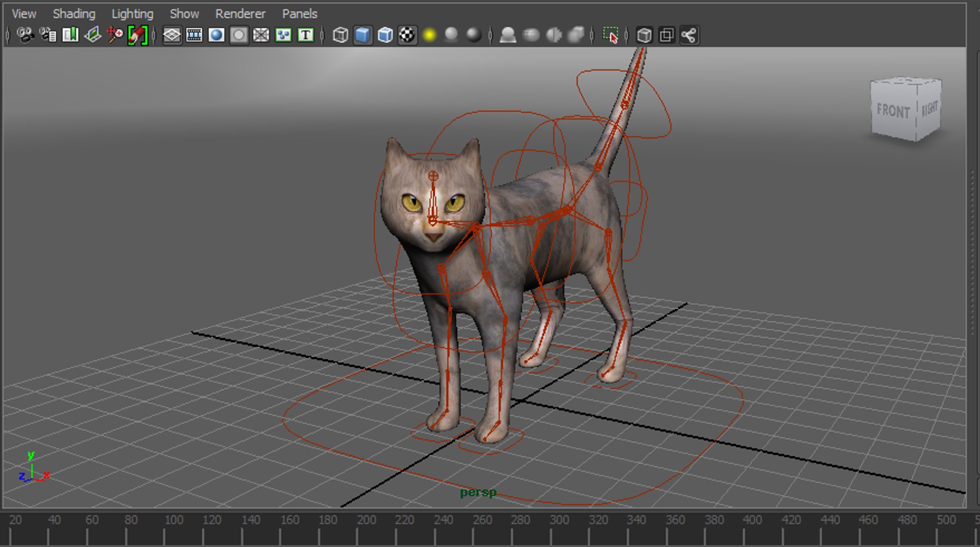Image resolution: width=980 pixels, height=547 pixels.
Task: Activate the 2D Pan/Zoom tool icon
Action: coord(115,35)
